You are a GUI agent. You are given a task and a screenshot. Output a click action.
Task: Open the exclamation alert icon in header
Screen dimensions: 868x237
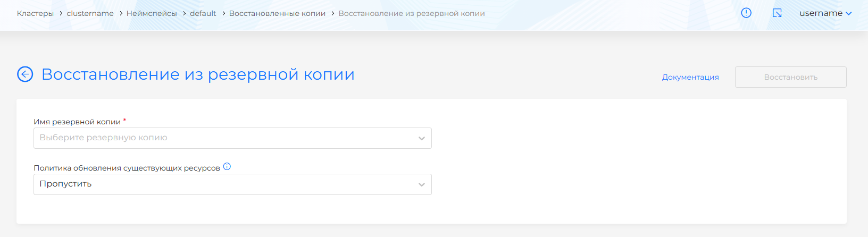pyautogui.click(x=746, y=13)
